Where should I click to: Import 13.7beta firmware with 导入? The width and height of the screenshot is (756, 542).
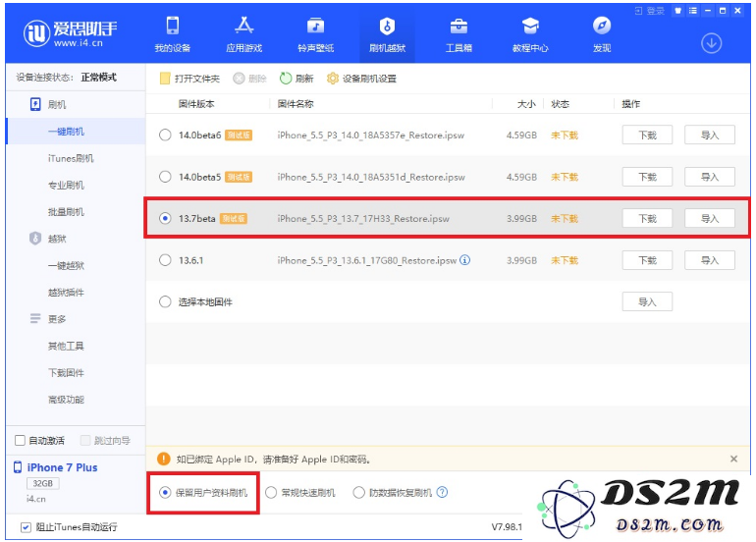(710, 218)
